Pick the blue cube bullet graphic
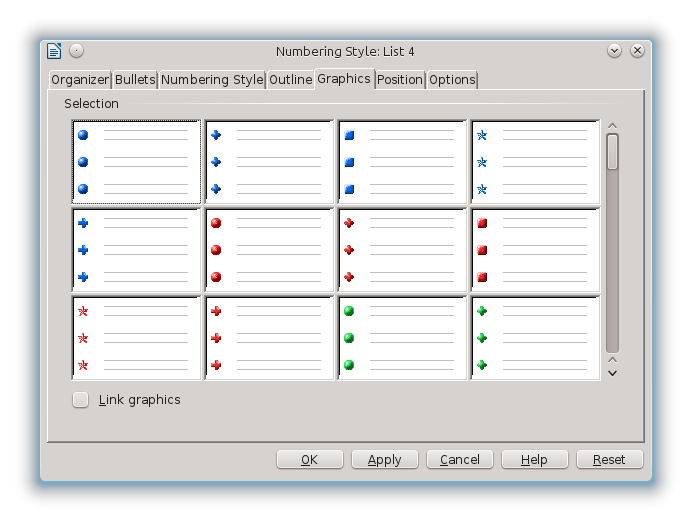This screenshot has height=521, width=692. [x=403, y=162]
